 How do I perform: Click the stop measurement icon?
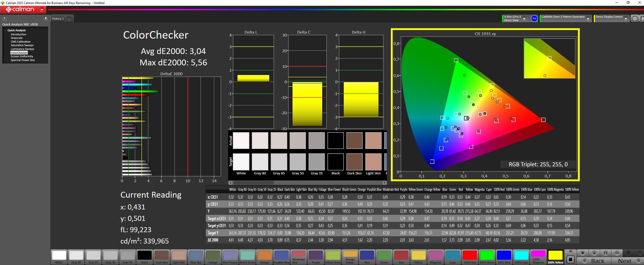pyautogui.click(x=583, y=253)
